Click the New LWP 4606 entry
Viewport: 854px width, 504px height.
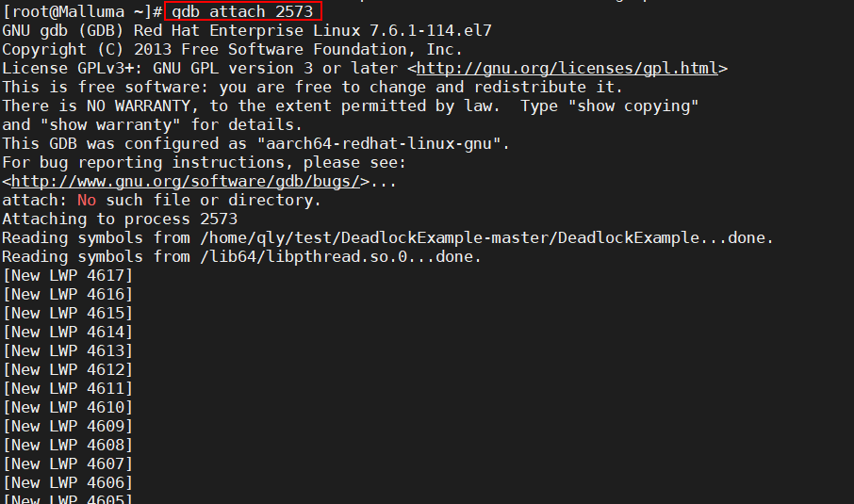pyautogui.click(x=68, y=482)
